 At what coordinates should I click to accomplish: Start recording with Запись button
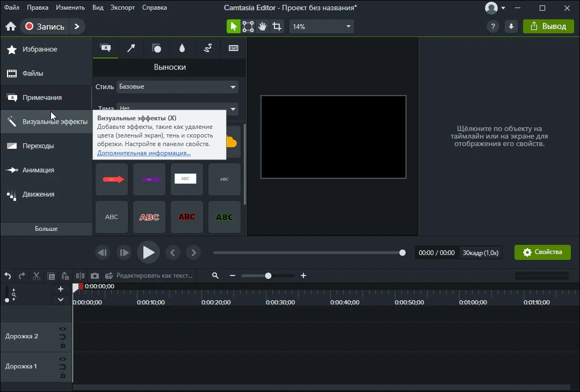(x=45, y=26)
